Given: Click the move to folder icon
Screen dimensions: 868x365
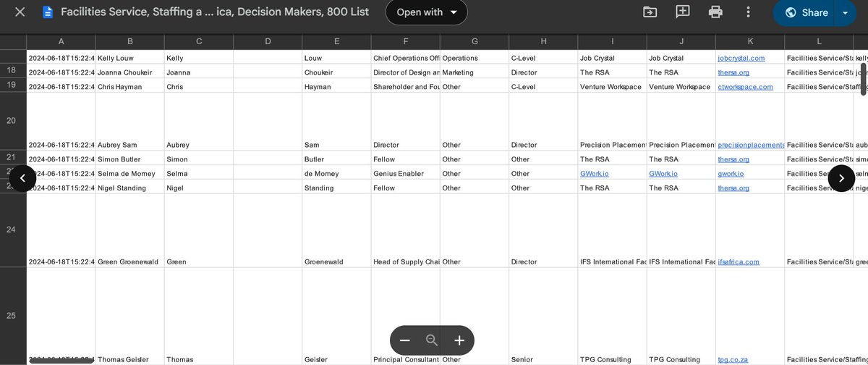Looking at the screenshot, I should click(x=650, y=12).
